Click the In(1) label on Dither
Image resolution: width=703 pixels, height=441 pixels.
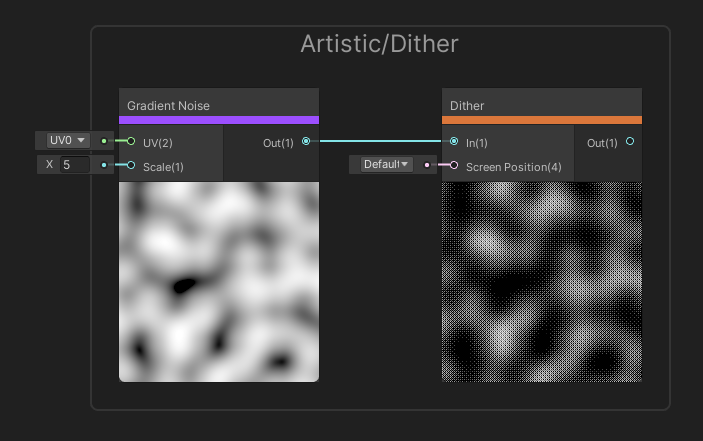[x=477, y=143]
